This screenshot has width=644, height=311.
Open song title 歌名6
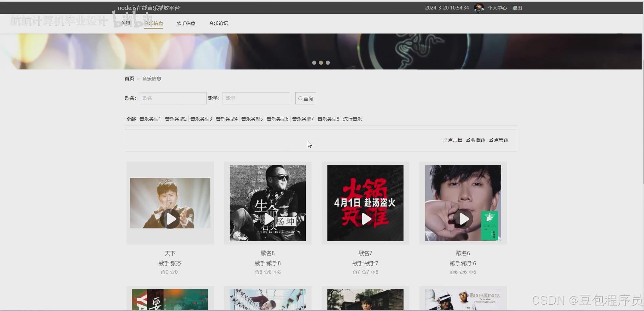[x=463, y=253]
